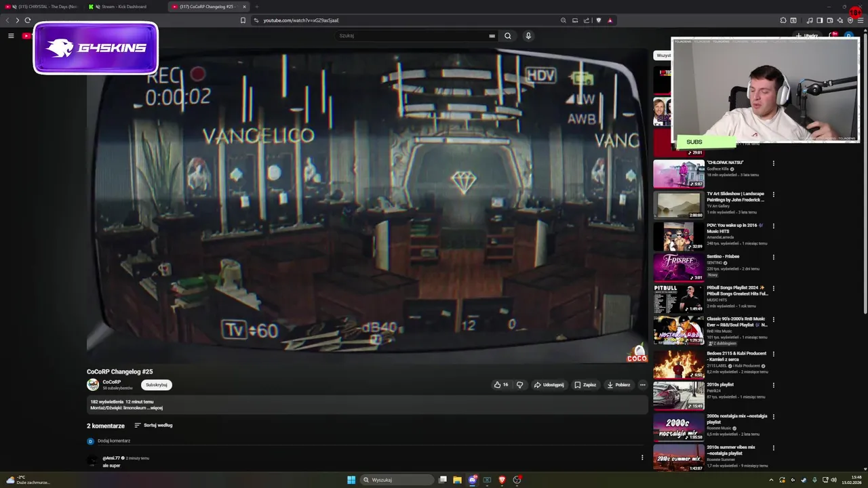Open the YouTube hamburger guide menu
The width and height of the screenshot is (868, 488).
pos(11,36)
